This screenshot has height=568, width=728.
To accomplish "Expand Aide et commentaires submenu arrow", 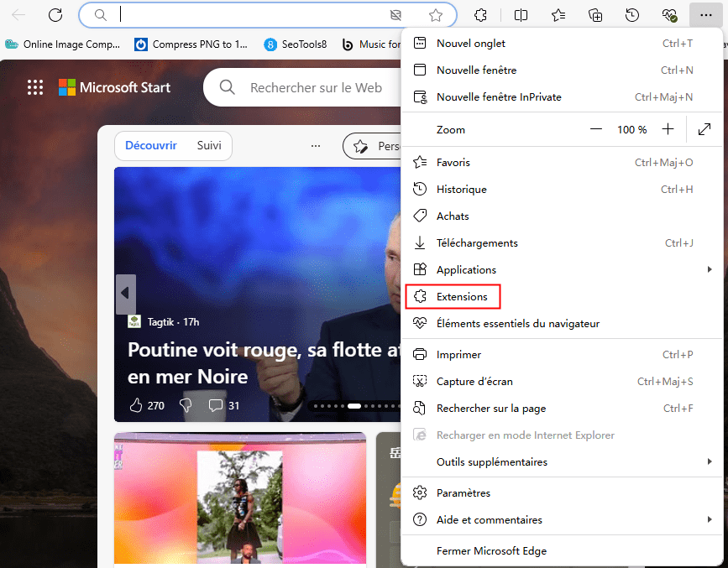I will (709, 519).
